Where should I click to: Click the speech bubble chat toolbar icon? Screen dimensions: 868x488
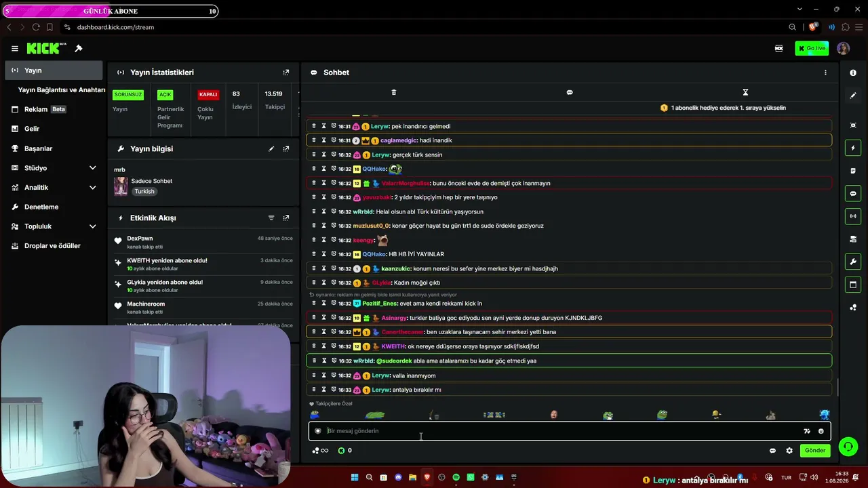tap(570, 92)
